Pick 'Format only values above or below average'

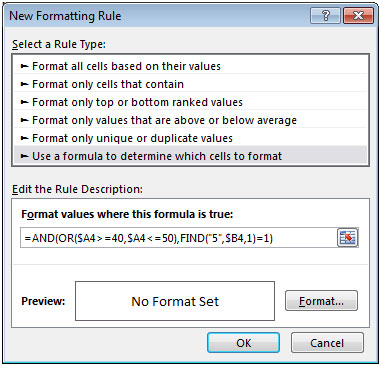coord(190,120)
